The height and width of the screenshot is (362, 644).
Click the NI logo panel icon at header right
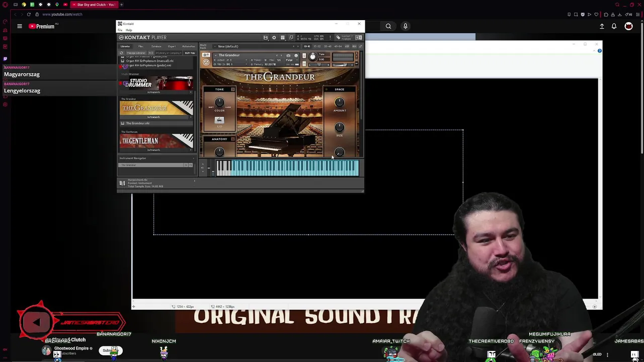358,38
